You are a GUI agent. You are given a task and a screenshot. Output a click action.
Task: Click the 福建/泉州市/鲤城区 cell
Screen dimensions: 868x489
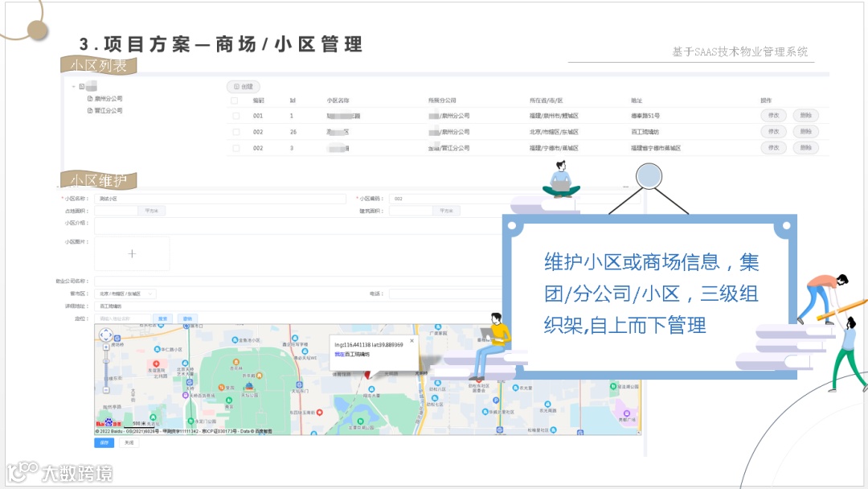pyautogui.click(x=554, y=116)
